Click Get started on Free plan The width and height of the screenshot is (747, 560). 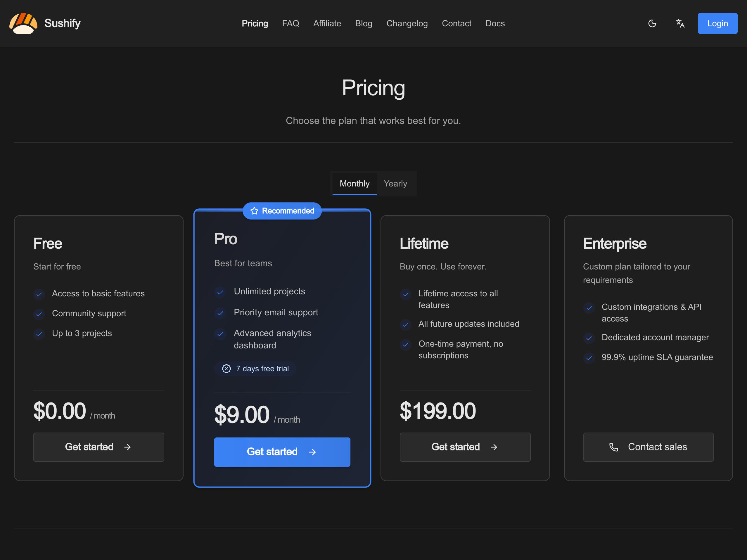point(98,447)
